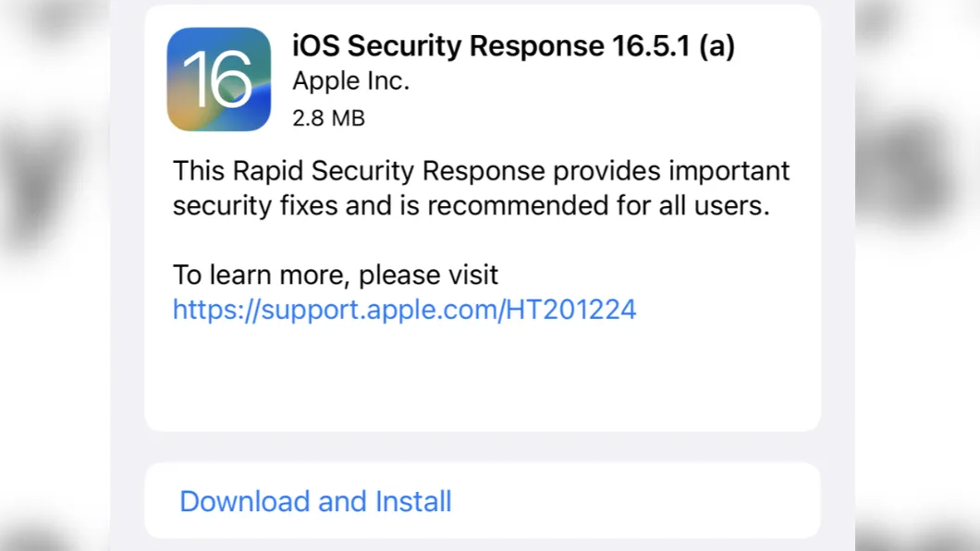This screenshot has height=551, width=980.
Task: Tap the "To learn more, please visit" text
Action: click(336, 275)
